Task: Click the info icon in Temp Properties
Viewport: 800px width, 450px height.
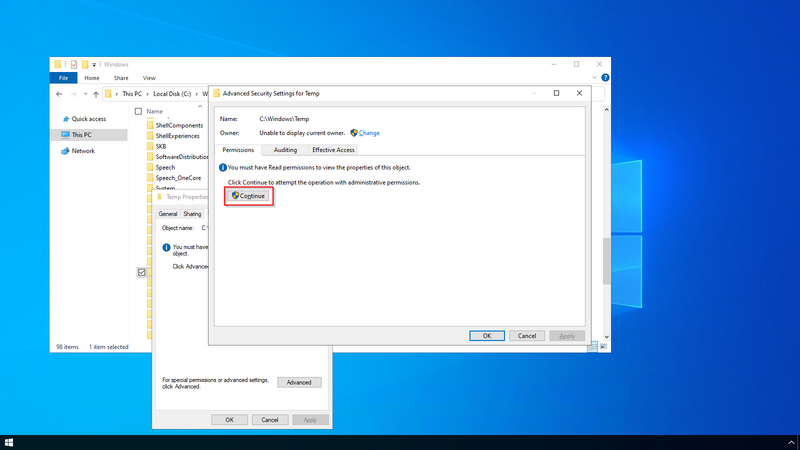Action: [166, 247]
